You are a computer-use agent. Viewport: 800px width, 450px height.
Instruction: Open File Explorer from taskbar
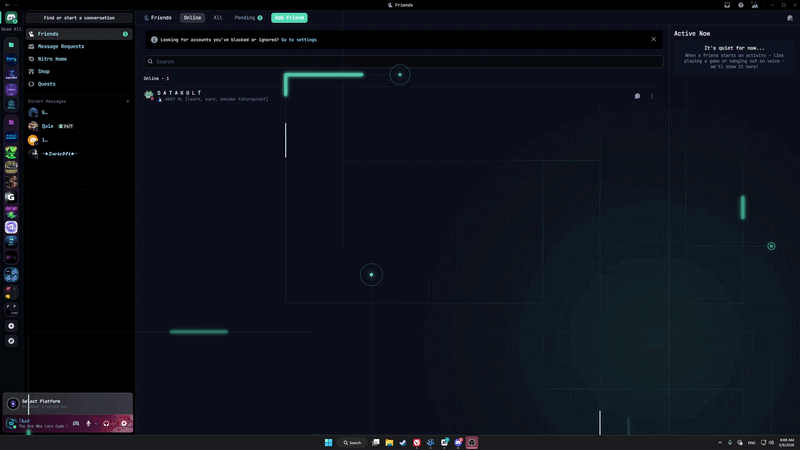(x=389, y=443)
